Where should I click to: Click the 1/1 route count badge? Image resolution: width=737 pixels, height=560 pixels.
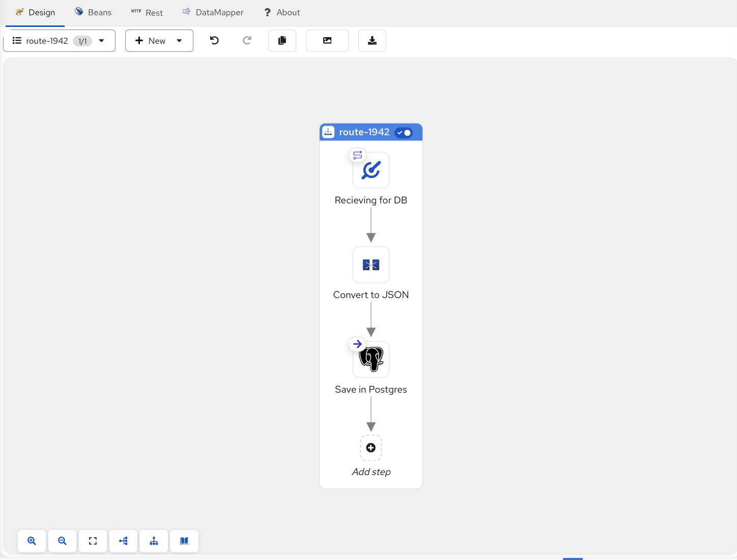82,41
